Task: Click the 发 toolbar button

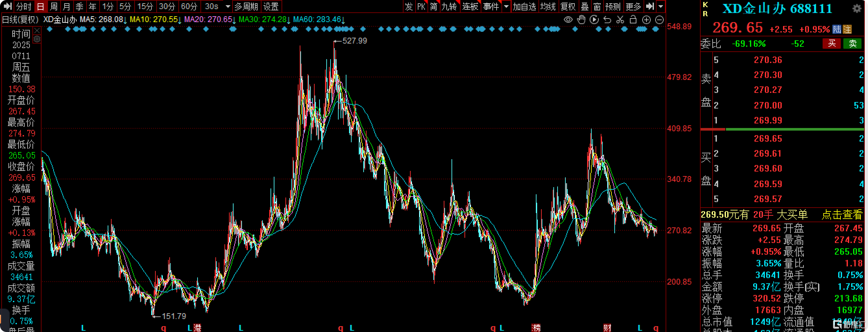Action: 409,6
